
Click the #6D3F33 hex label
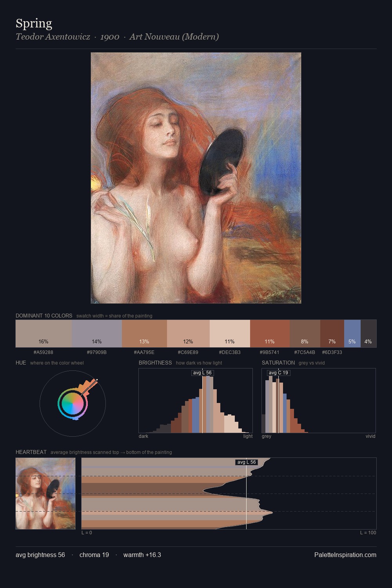pyautogui.click(x=332, y=352)
